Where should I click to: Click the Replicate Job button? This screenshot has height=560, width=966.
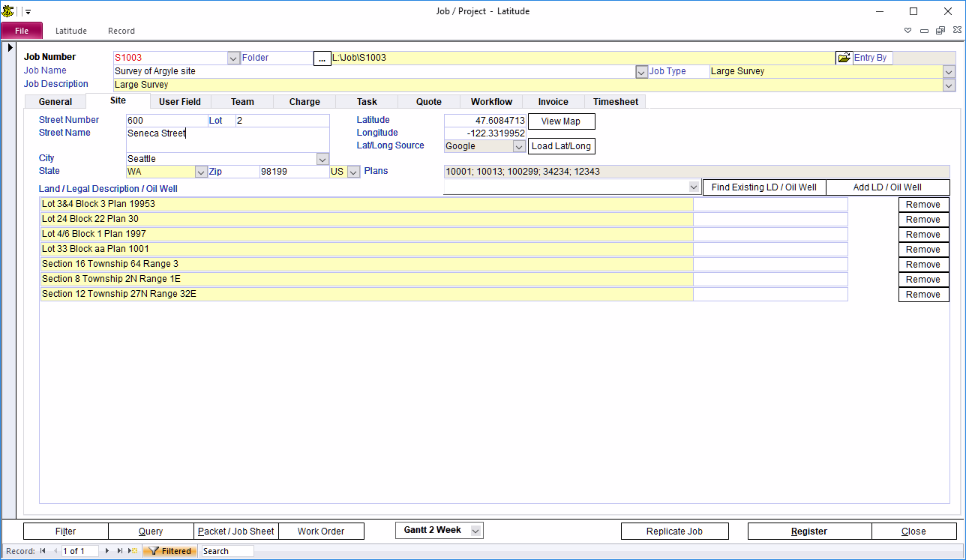[x=674, y=531]
